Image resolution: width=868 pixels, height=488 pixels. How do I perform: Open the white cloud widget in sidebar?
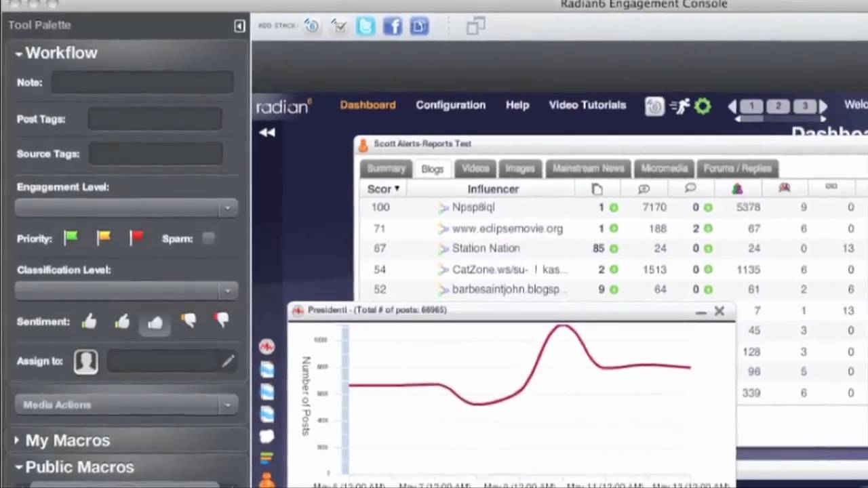click(x=267, y=436)
